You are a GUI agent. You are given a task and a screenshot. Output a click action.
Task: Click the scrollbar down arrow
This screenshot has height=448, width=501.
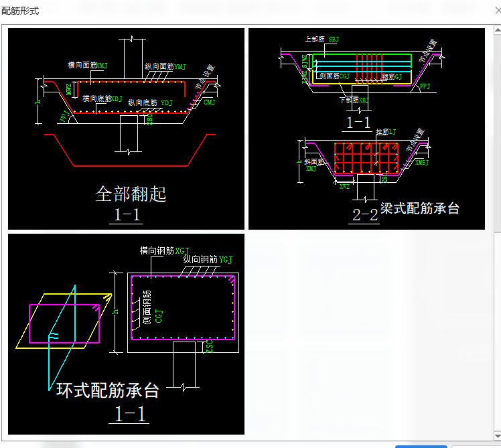(498, 436)
